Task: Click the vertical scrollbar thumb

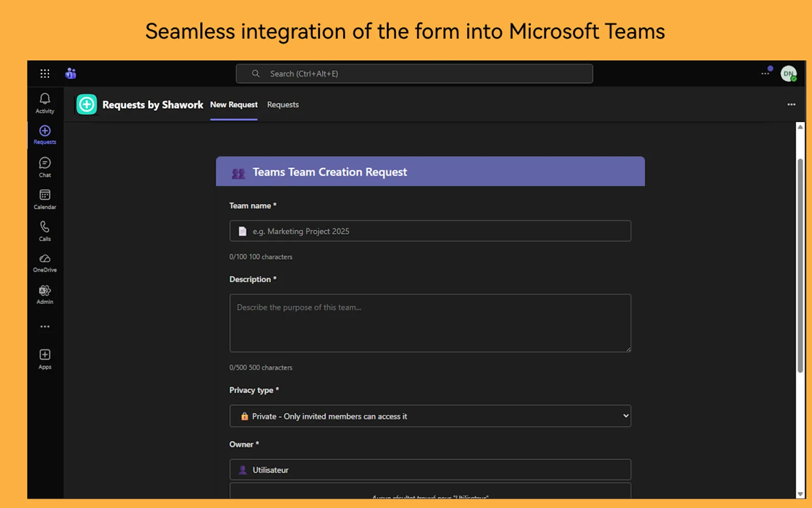Action: 800,266
